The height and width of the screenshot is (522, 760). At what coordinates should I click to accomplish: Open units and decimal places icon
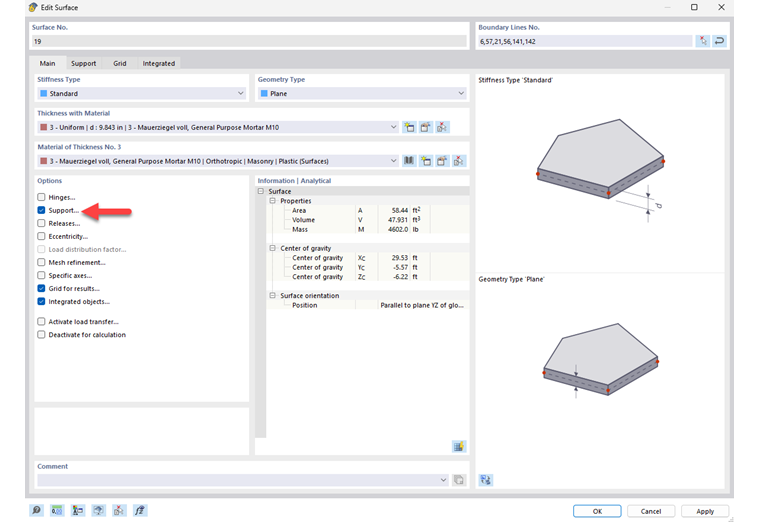pyautogui.click(x=57, y=510)
